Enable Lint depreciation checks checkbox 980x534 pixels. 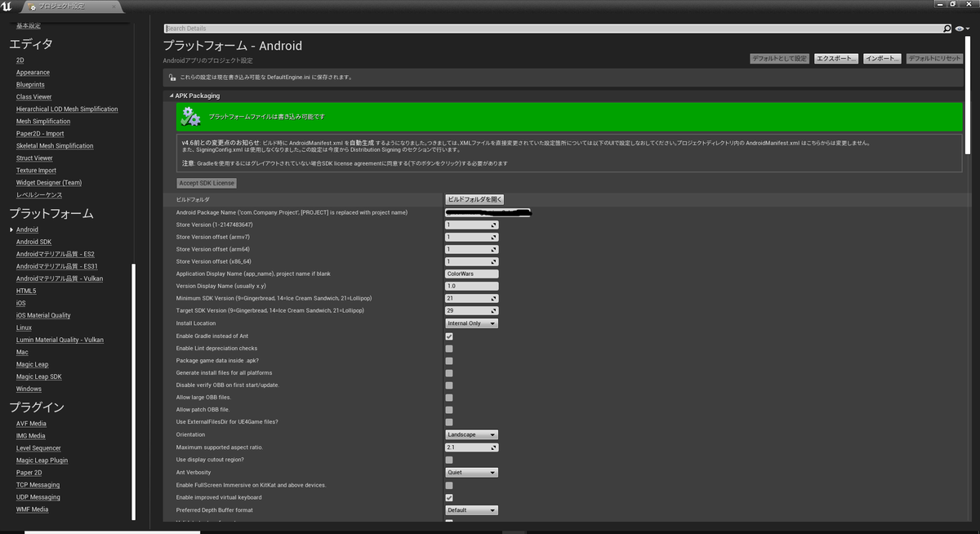click(449, 349)
